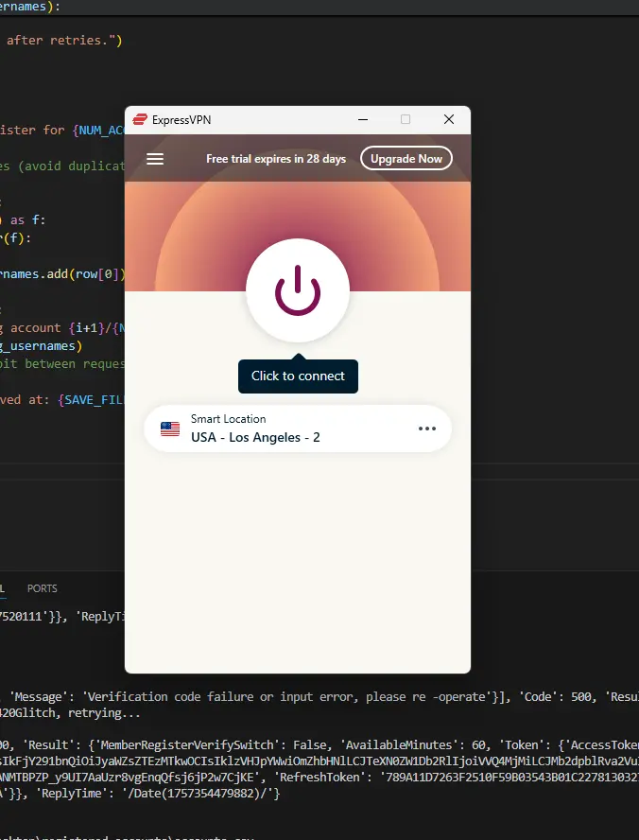639x840 pixels.
Task: Click the 'Click to connect' tooltip
Action: pyautogui.click(x=298, y=376)
